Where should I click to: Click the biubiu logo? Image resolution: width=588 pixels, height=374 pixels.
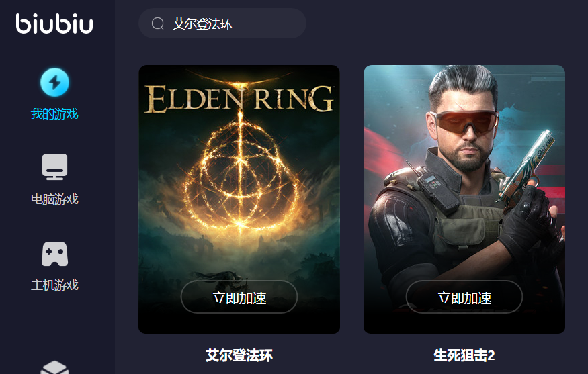tap(54, 24)
